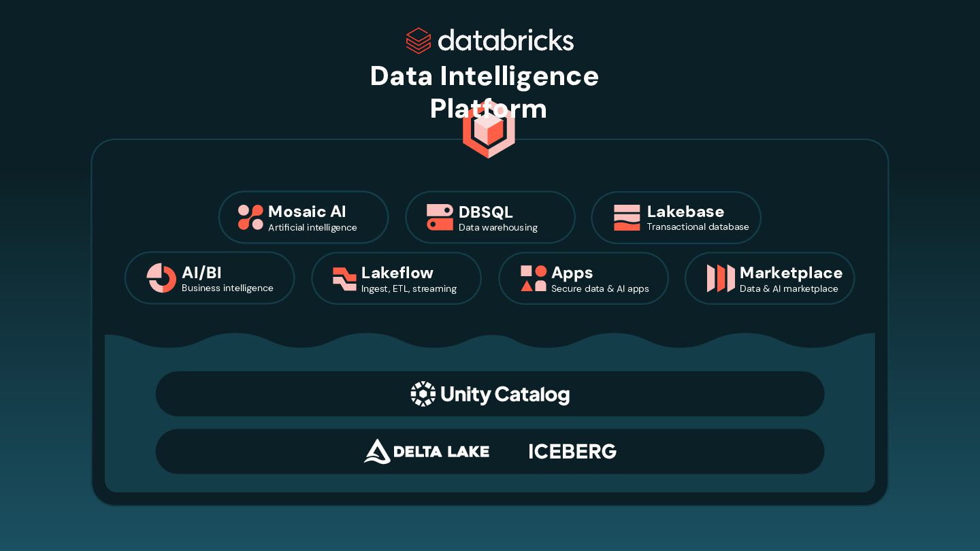This screenshot has width=980, height=551.
Task: Choose the Lakeflow pill
Action: tap(396, 278)
